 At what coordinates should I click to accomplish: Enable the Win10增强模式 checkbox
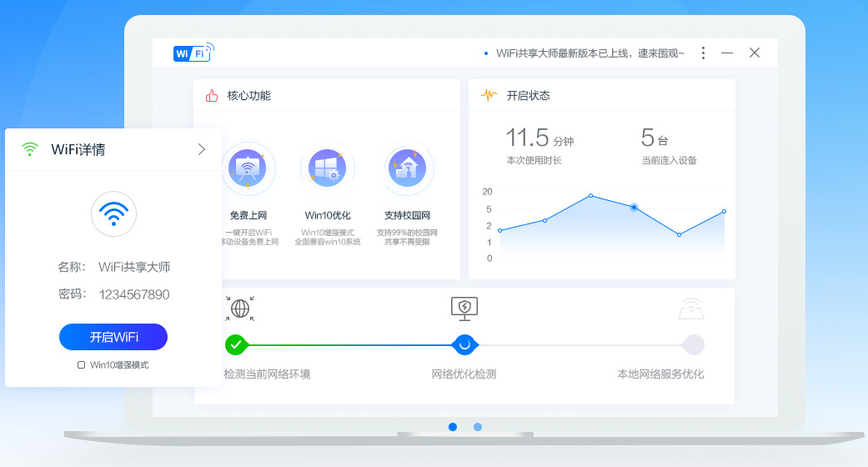tap(81, 365)
